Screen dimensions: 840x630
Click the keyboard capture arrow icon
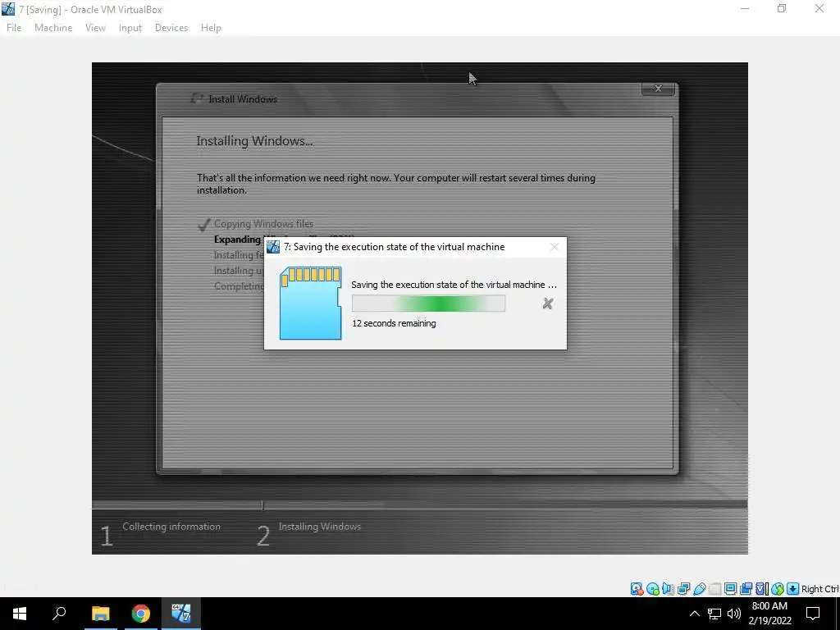click(793, 589)
